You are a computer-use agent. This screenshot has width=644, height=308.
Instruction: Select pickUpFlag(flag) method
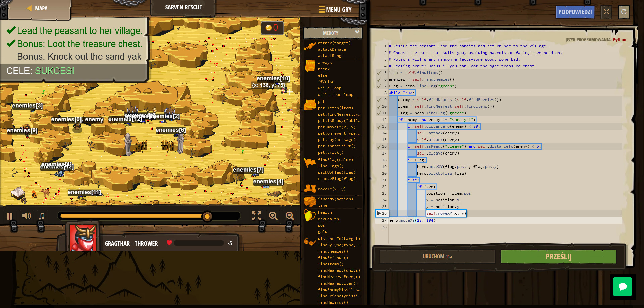coord(336,172)
